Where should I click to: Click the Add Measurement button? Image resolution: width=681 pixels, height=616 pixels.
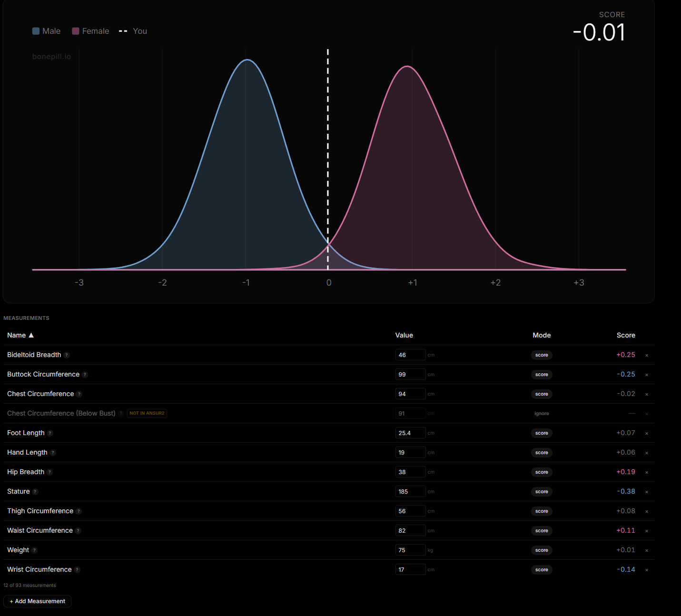coord(37,601)
